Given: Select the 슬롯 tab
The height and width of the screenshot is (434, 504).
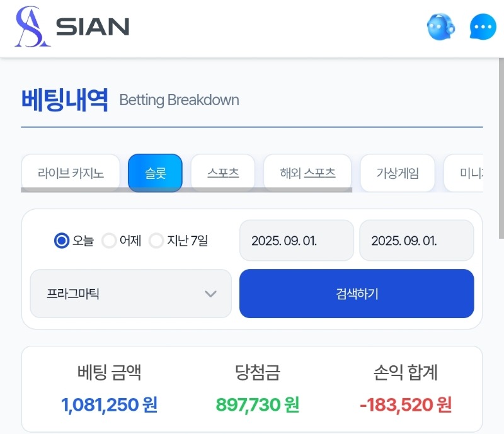Looking at the screenshot, I should point(155,173).
